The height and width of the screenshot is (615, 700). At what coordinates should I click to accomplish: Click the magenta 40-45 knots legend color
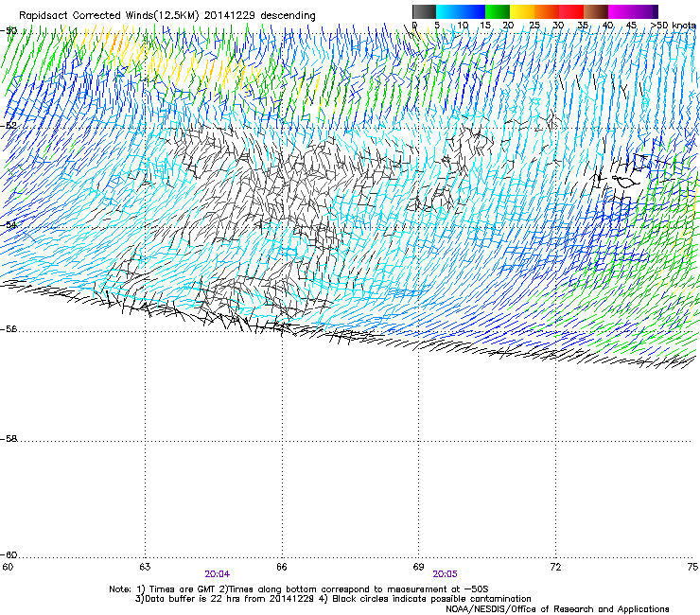click(x=621, y=11)
